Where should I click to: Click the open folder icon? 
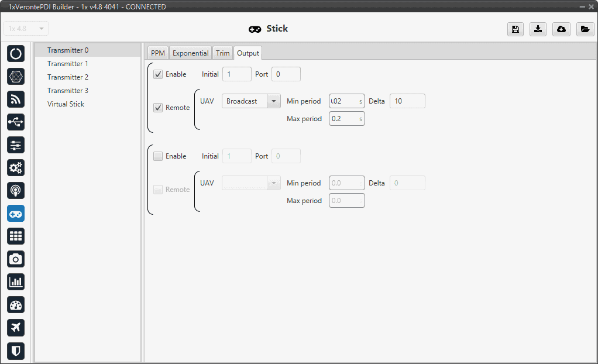(585, 29)
